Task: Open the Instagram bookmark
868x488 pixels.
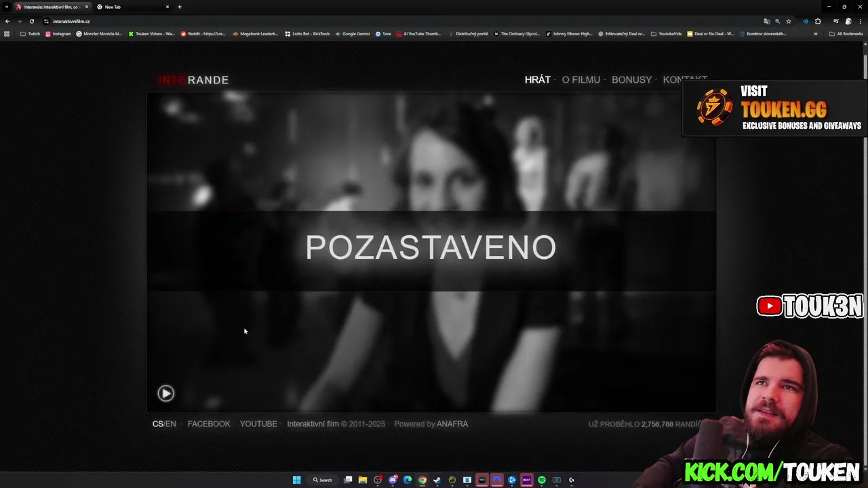Action: tap(58, 34)
